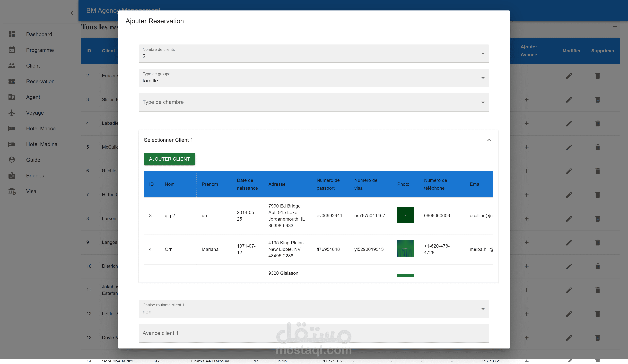Click trash delete icon for reservation 3

pyautogui.click(x=597, y=100)
